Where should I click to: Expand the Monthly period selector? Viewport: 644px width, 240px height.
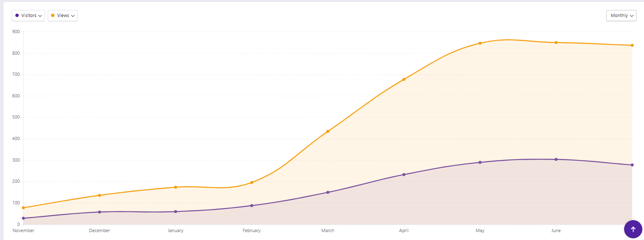pyautogui.click(x=621, y=15)
